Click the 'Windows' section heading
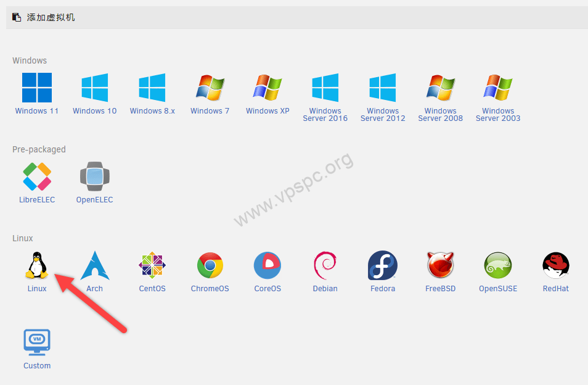This screenshot has width=588, height=385. point(30,60)
